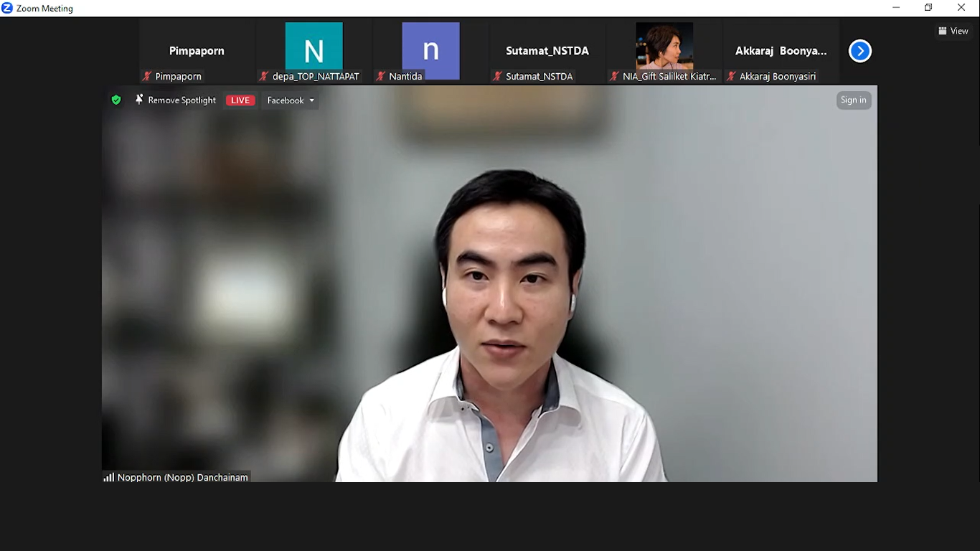Restore down the Zoom Meeting window
Screen dimensions: 980x551
pyautogui.click(x=928, y=8)
